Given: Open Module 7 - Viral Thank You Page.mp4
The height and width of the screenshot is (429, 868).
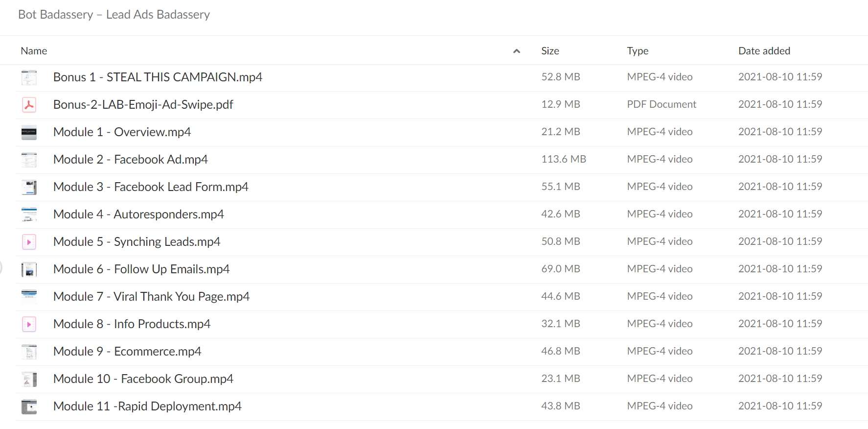Looking at the screenshot, I should tap(151, 297).
